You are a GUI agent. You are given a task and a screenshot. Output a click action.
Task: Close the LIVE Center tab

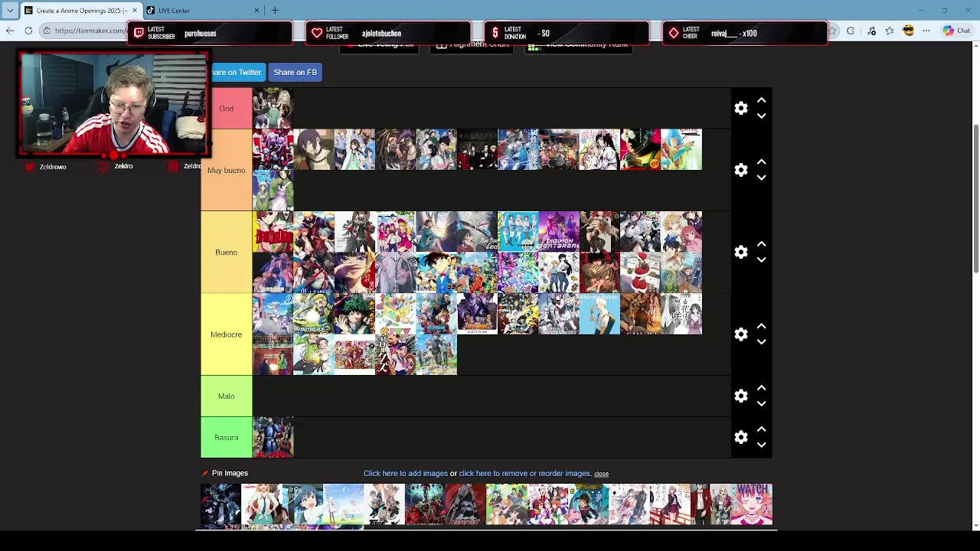point(256,10)
